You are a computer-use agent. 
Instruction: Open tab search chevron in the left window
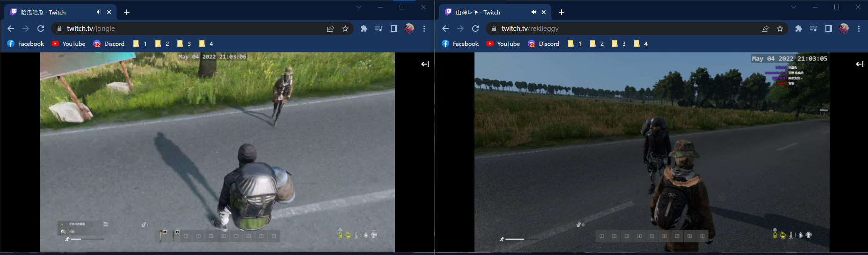point(359,7)
